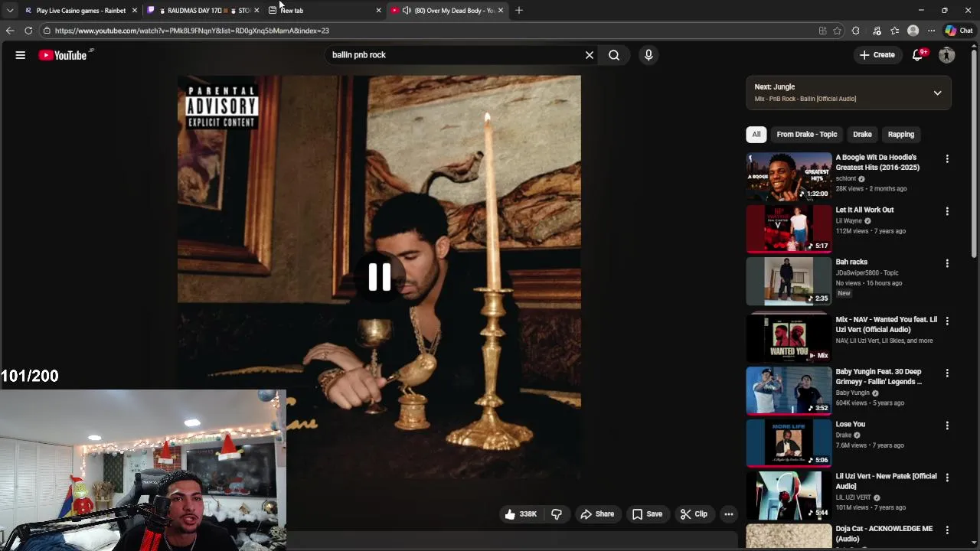Open Lil Uzi Vert New Patek title
This screenshot has width=980, height=551.
pyautogui.click(x=886, y=481)
